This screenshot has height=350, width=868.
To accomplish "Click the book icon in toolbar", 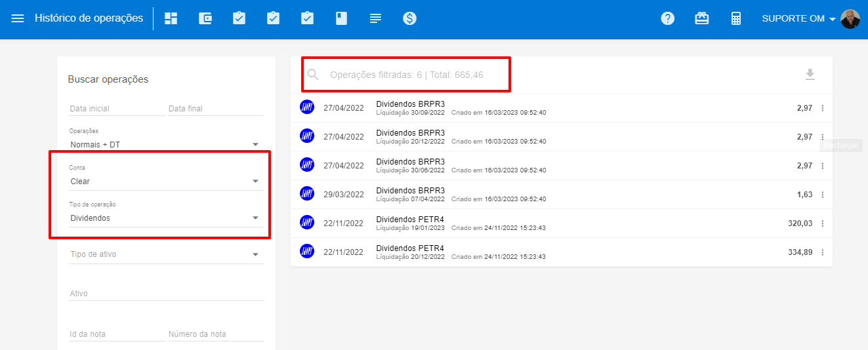I will (341, 18).
